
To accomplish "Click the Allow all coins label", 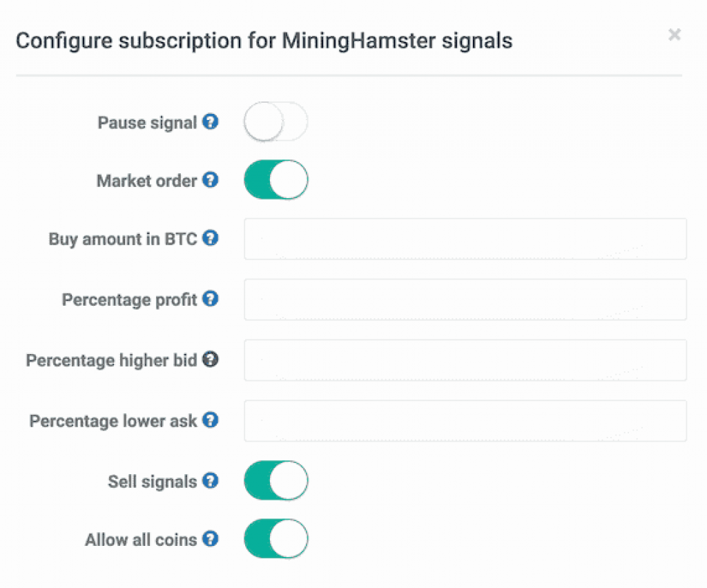I will click(x=141, y=540).
